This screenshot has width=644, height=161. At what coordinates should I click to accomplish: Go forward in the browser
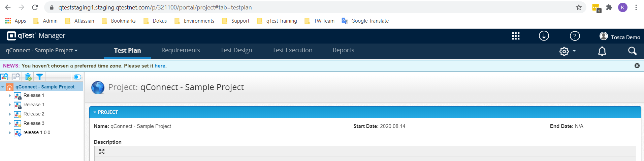[22, 7]
